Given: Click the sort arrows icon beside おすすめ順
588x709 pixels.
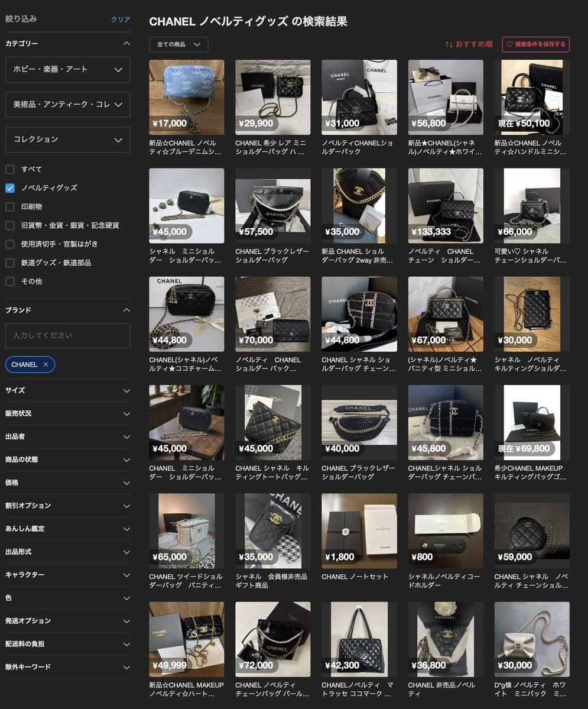Looking at the screenshot, I should (449, 44).
